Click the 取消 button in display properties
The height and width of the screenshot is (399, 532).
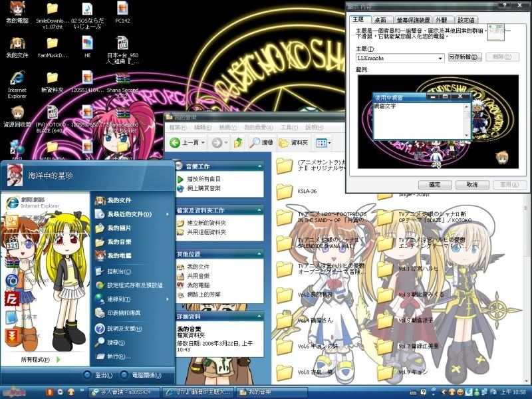coord(472,185)
